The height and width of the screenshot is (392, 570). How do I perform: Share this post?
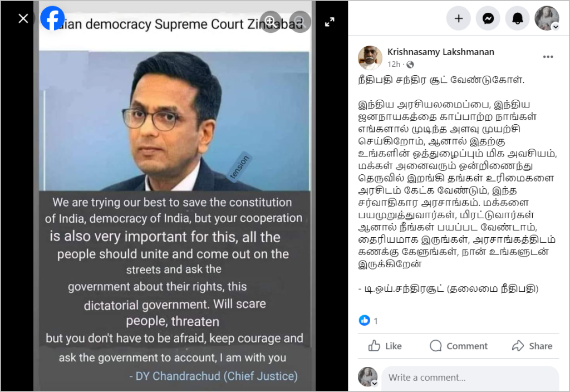[x=532, y=346]
